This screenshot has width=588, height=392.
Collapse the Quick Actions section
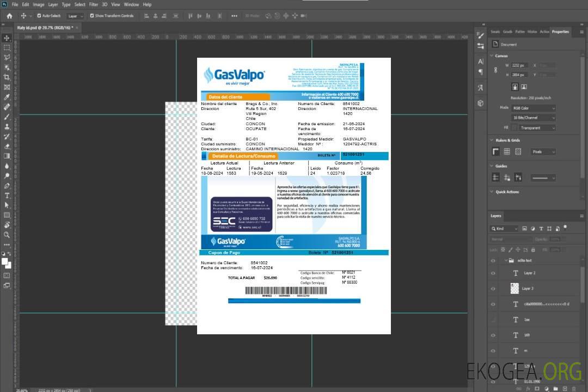(x=492, y=192)
